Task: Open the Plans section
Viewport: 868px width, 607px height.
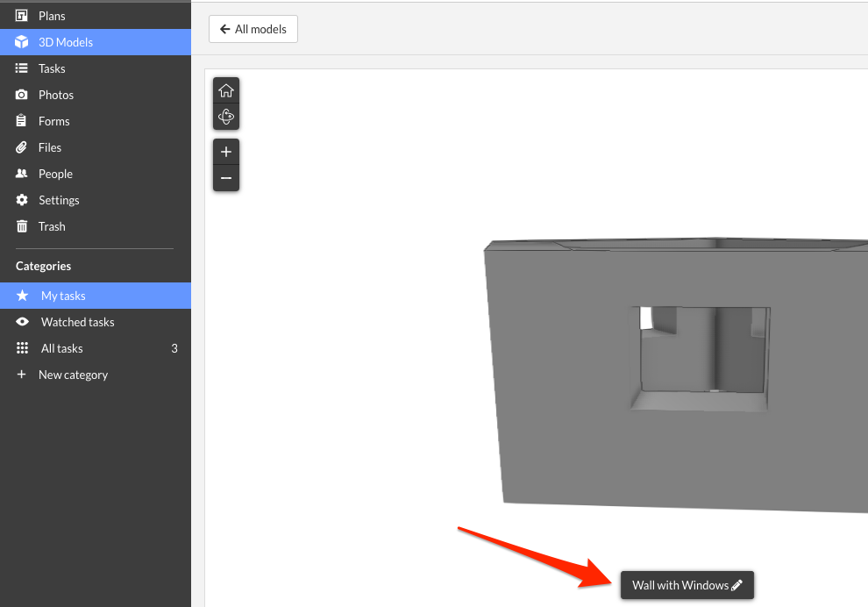Action: tap(52, 16)
